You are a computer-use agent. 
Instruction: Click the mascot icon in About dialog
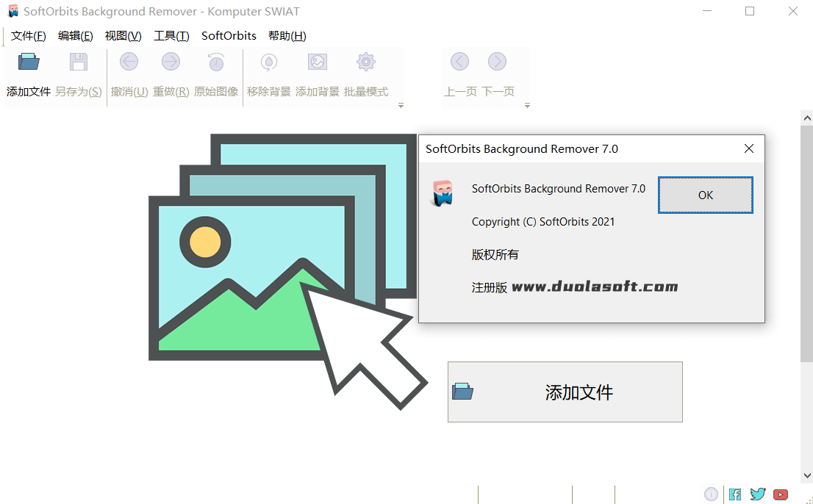(443, 193)
